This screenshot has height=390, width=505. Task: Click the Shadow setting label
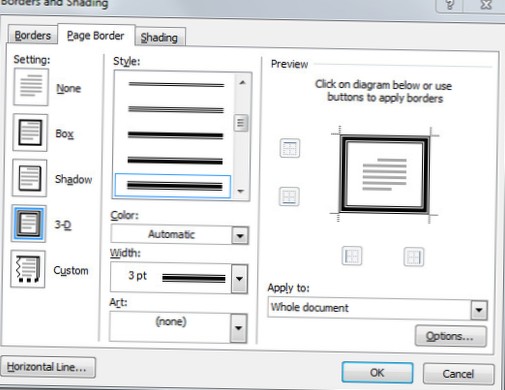(x=73, y=179)
